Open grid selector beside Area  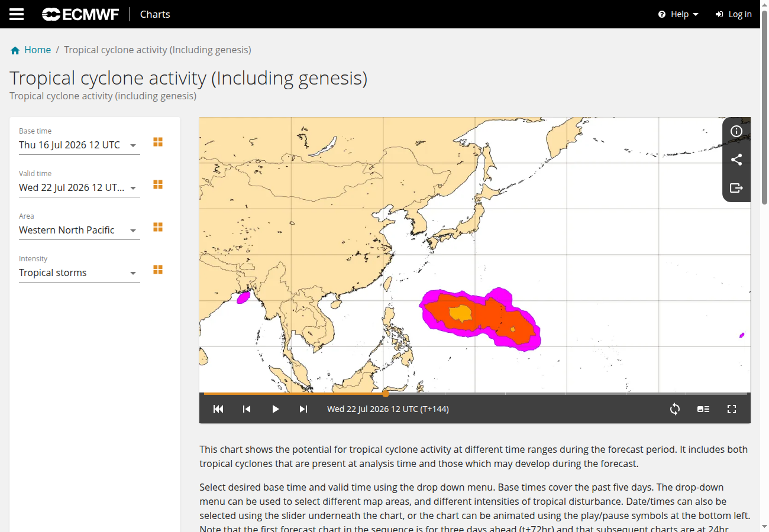pyautogui.click(x=158, y=227)
